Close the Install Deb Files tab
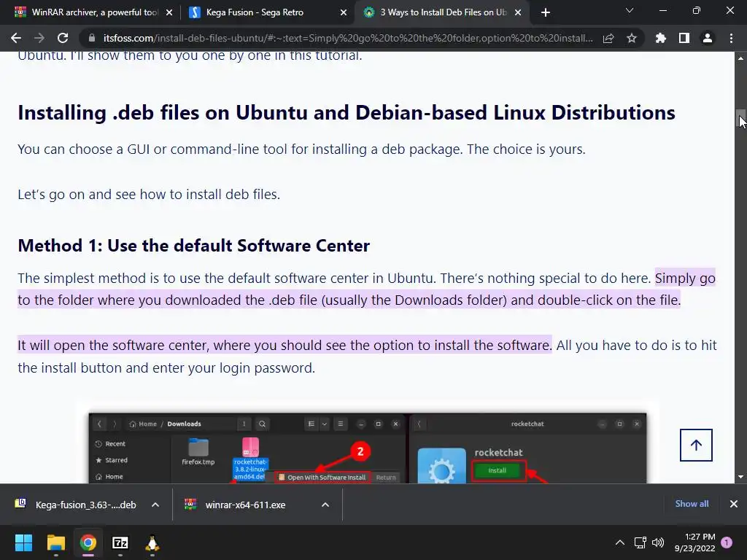 pos(518,12)
